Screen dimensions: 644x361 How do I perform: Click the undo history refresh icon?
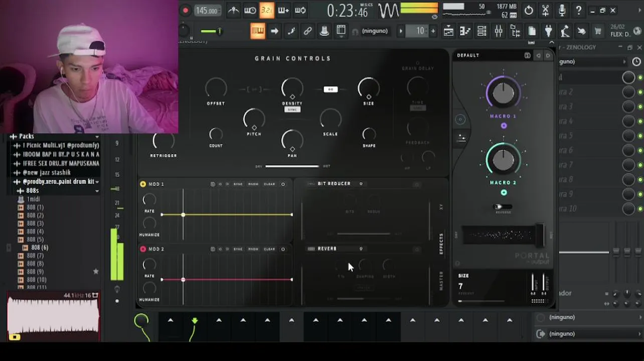pyautogui.click(x=529, y=10)
